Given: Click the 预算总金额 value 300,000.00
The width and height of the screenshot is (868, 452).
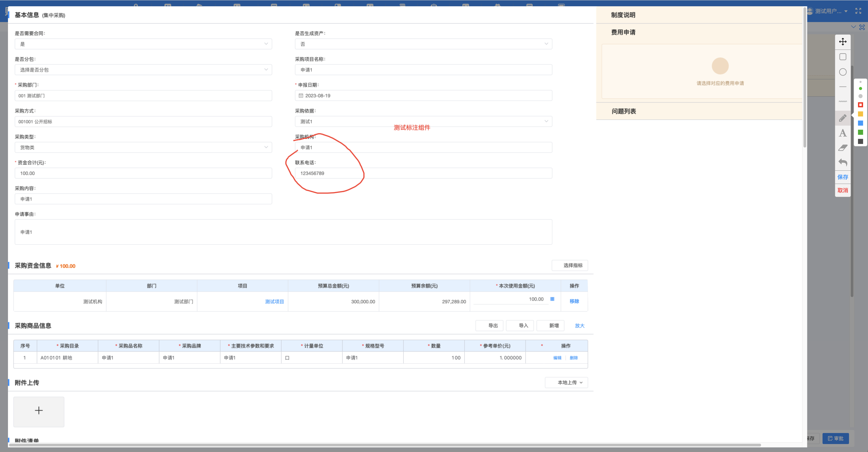Looking at the screenshot, I should 363,301.
